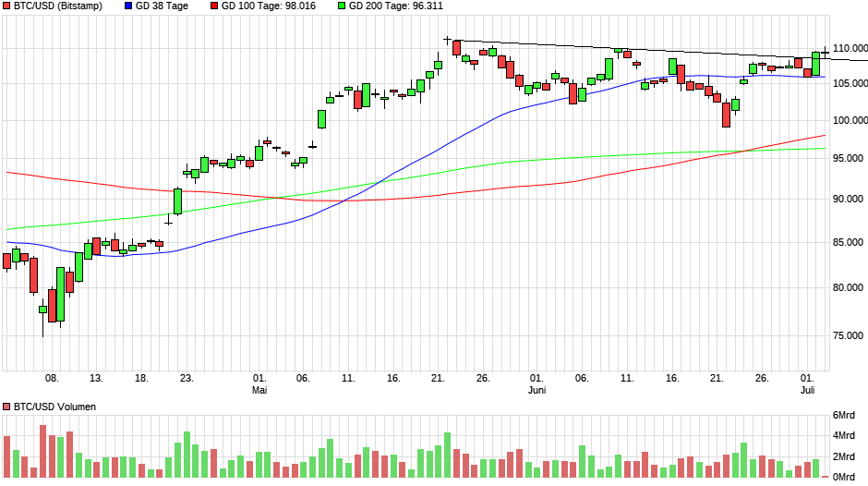The height and width of the screenshot is (486, 868).
Task: Click the 100.000 price axis label
Action: (x=850, y=120)
